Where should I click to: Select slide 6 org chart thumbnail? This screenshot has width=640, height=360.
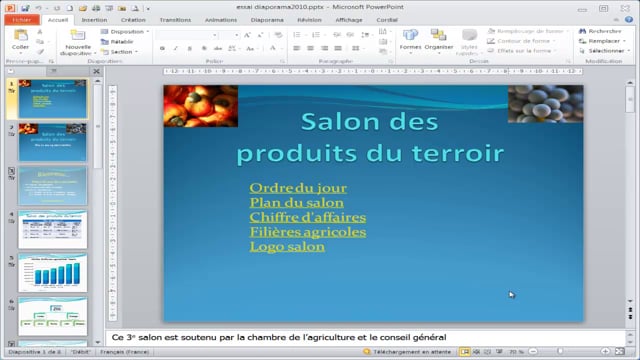[x=52, y=317]
